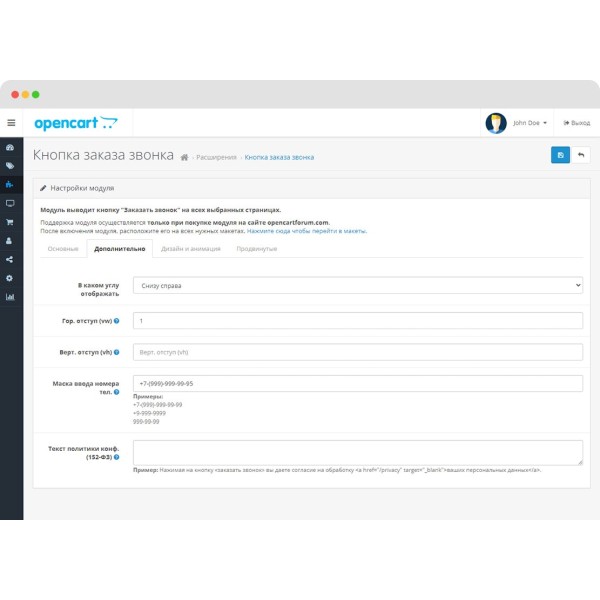
Task: Go to Расширения breadcrumb
Action: click(x=216, y=157)
